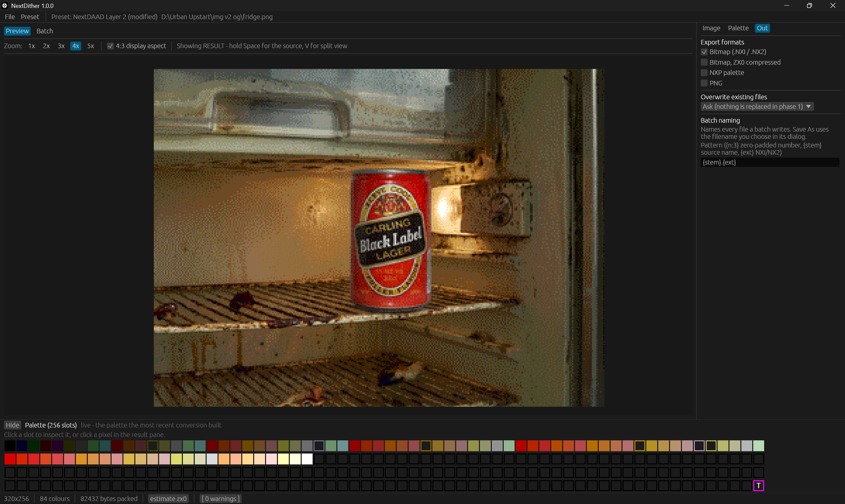Click the Batch naming heading
This screenshot has height=504, width=845.
pos(720,120)
